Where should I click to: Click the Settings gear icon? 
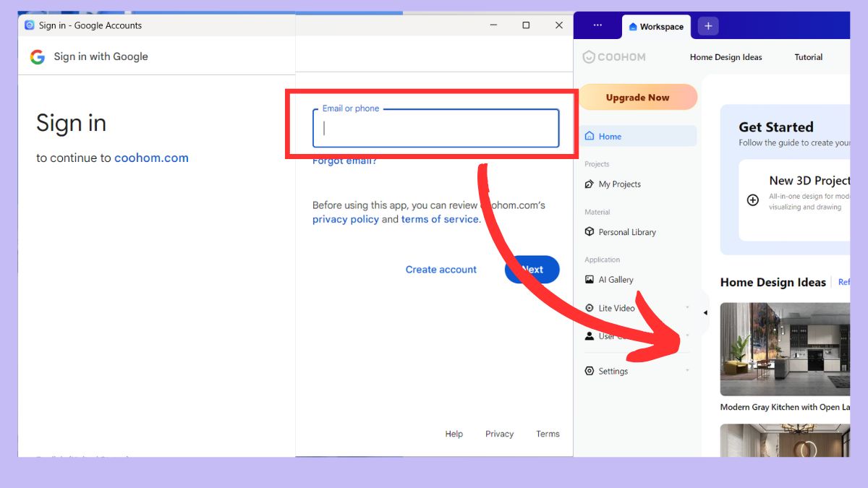point(590,371)
